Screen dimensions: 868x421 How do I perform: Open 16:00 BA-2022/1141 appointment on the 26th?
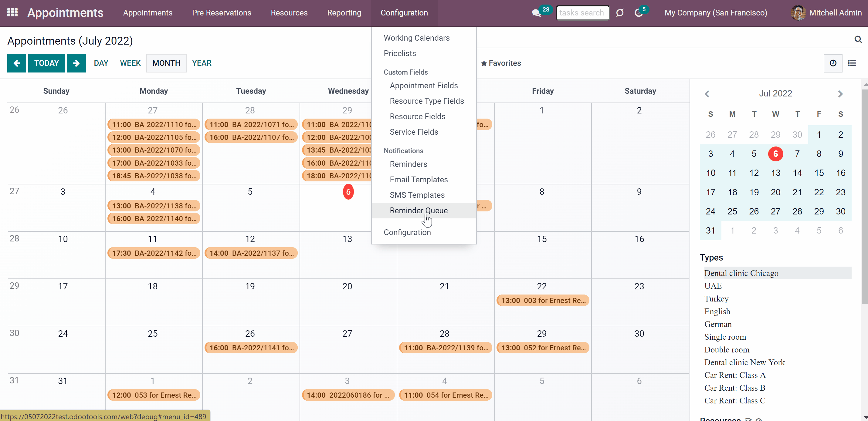(251, 348)
